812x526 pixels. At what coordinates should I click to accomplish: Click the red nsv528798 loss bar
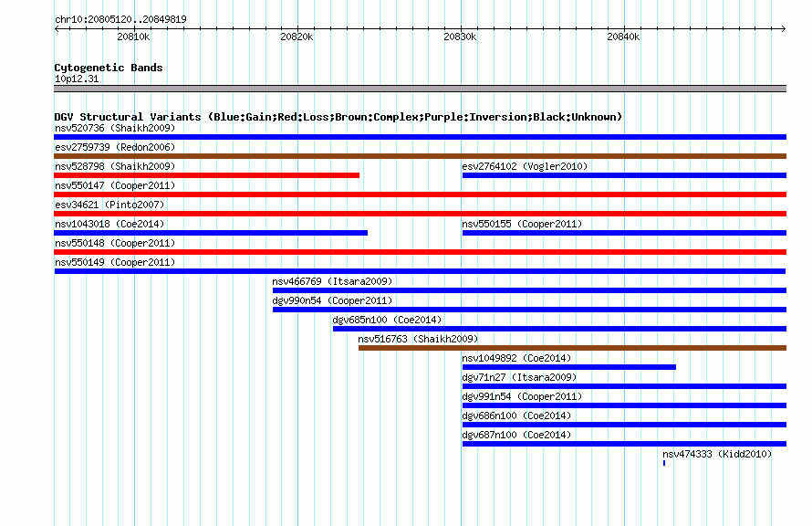206,175
